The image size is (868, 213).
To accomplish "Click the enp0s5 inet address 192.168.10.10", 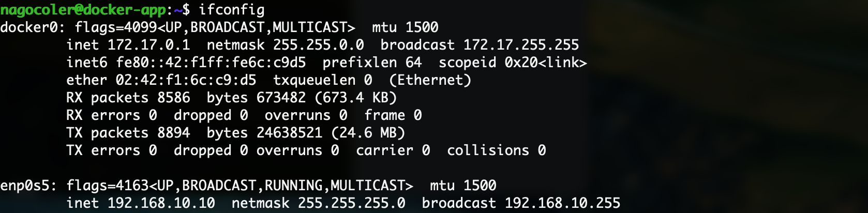I will pos(161,203).
